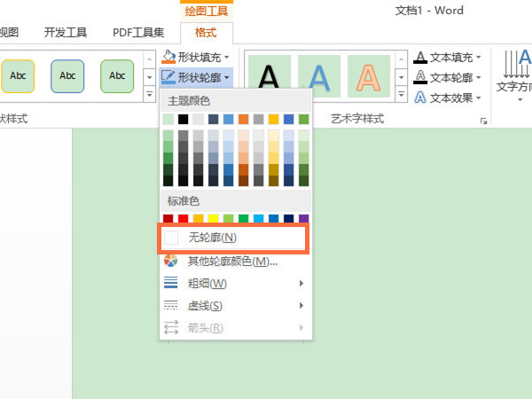Apply the green outlined Abc shape style
This screenshot has height=399, width=532.
(x=117, y=76)
